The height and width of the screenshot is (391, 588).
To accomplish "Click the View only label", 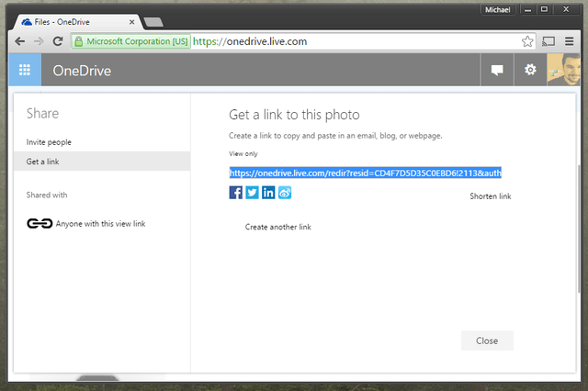I will point(243,153).
